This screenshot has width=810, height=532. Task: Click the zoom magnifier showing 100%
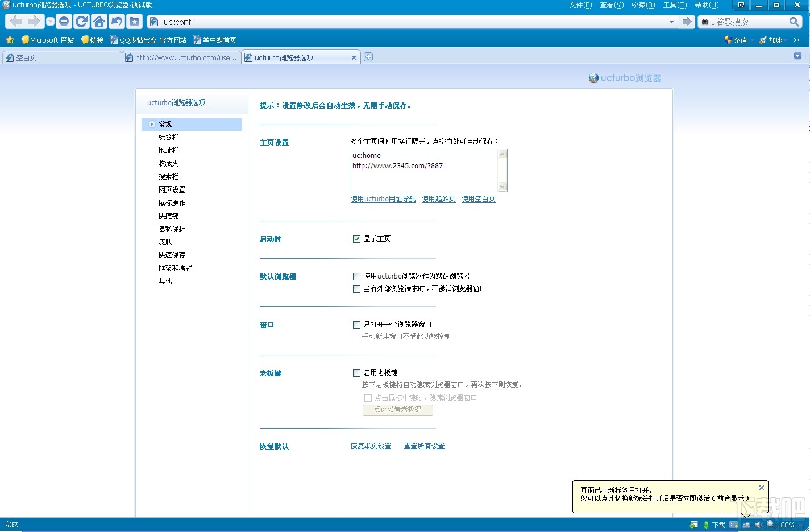click(x=770, y=524)
